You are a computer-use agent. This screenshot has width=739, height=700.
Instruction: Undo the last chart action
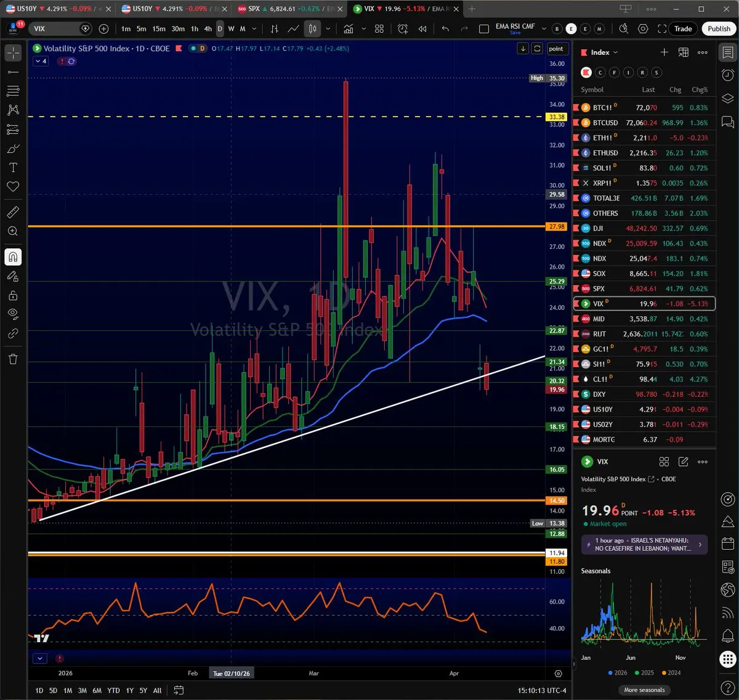tap(445, 28)
